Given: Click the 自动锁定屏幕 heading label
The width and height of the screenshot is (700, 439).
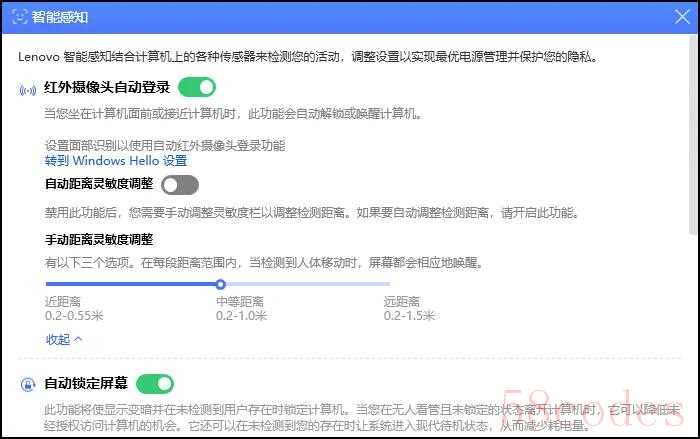Looking at the screenshot, I should (86, 384).
